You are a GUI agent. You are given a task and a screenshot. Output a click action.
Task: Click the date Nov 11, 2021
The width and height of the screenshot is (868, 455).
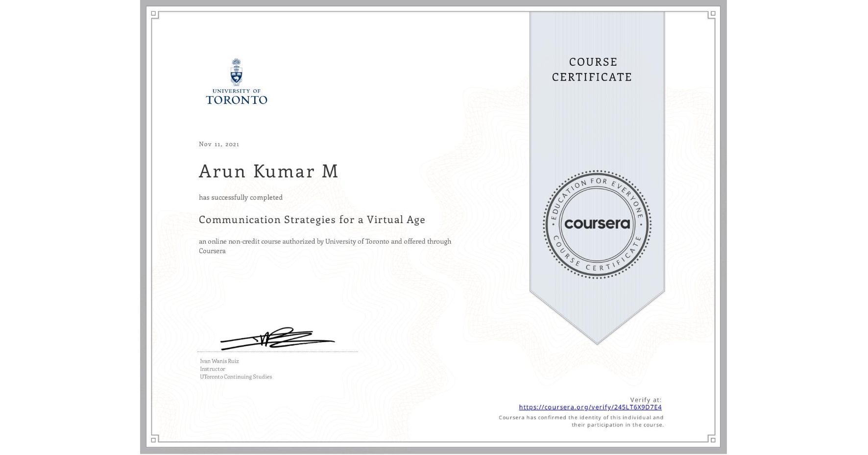[x=219, y=144]
